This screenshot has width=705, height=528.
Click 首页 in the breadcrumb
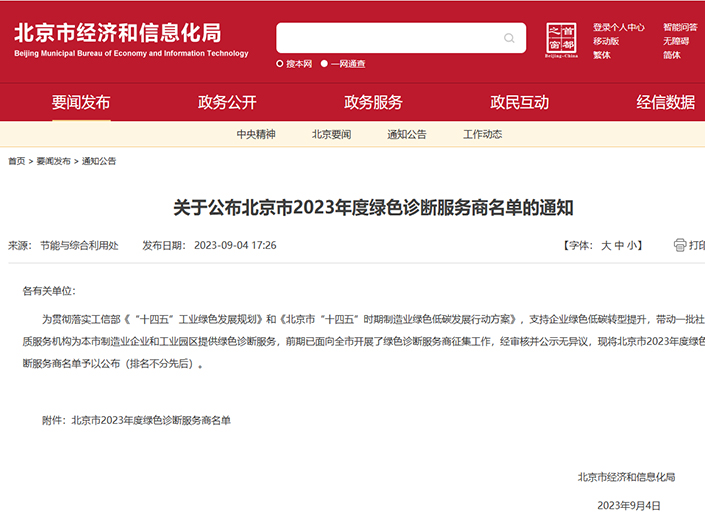coord(17,161)
